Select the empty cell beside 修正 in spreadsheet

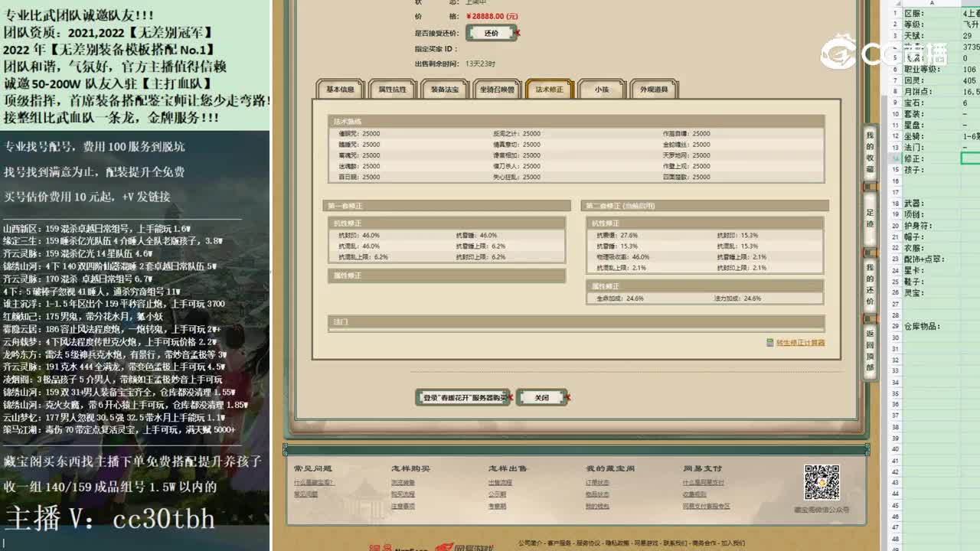(970, 158)
